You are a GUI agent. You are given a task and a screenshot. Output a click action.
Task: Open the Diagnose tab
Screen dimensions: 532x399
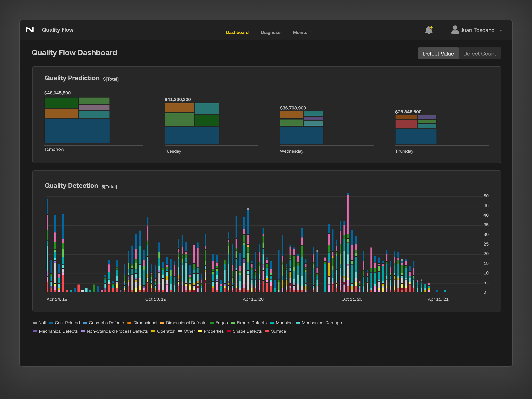[x=271, y=32]
